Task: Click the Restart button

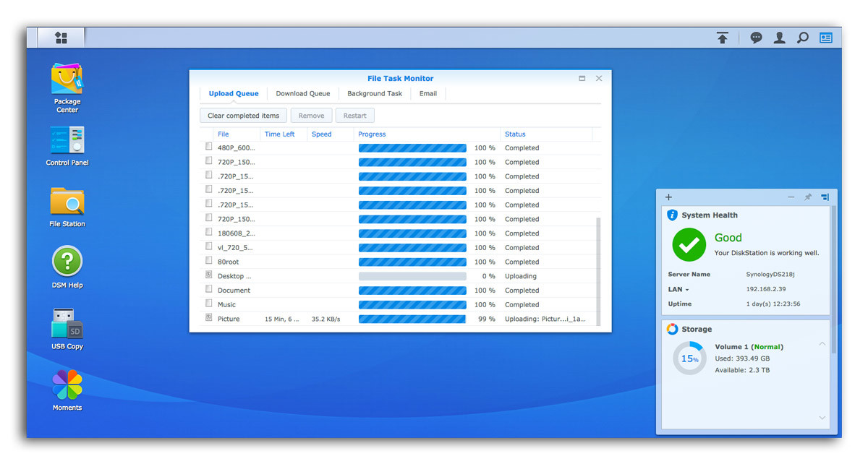Action: 355,116
